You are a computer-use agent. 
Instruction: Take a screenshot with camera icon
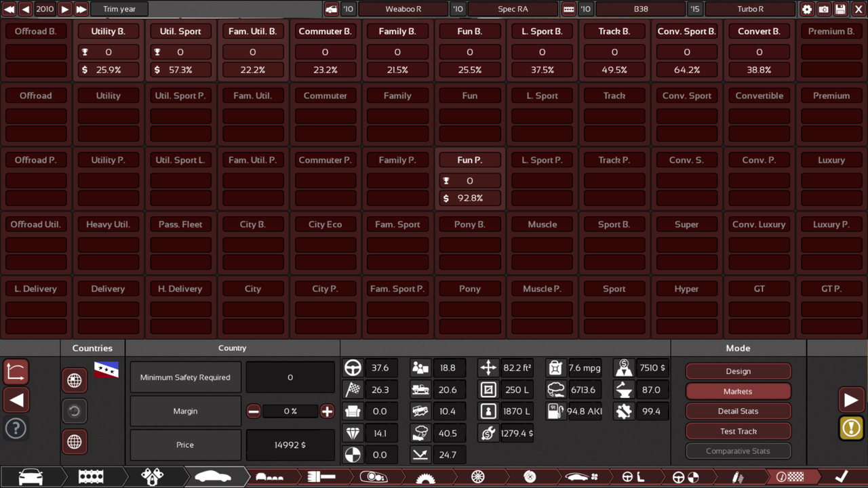coord(824,9)
